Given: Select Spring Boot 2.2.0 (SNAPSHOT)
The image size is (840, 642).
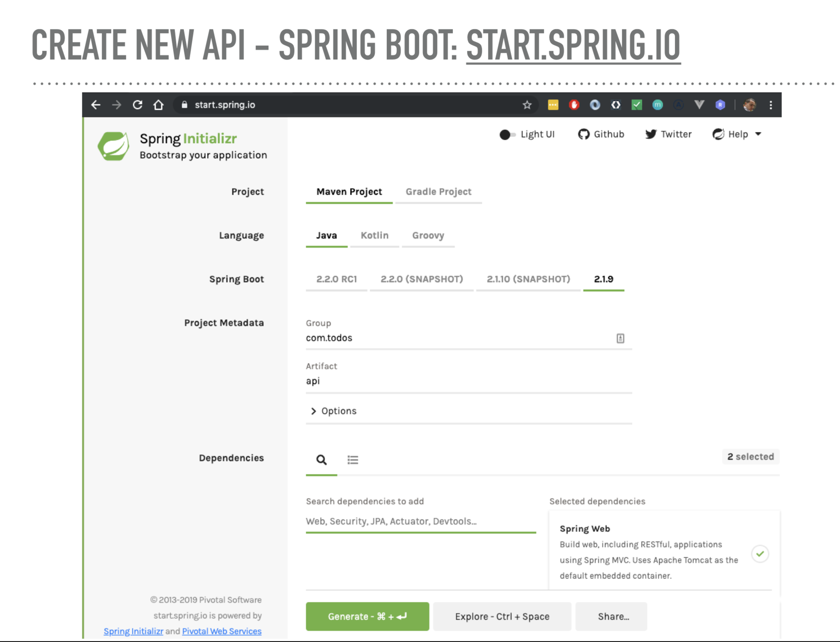Looking at the screenshot, I should [422, 279].
